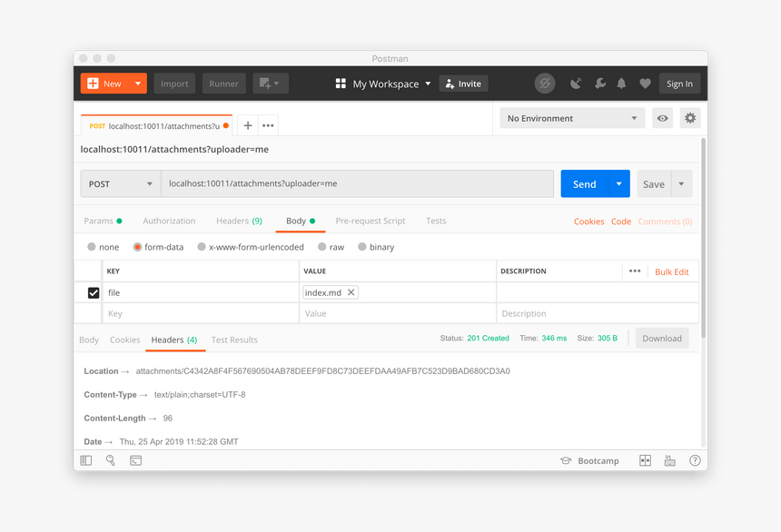
Task: Click the Download button
Action: click(x=661, y=338)
